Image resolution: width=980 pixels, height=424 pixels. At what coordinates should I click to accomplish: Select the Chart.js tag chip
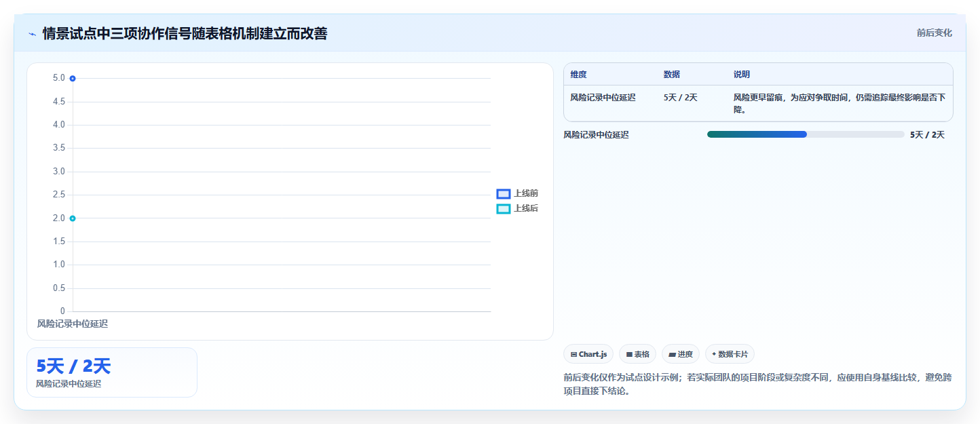(x=588, y=354)
